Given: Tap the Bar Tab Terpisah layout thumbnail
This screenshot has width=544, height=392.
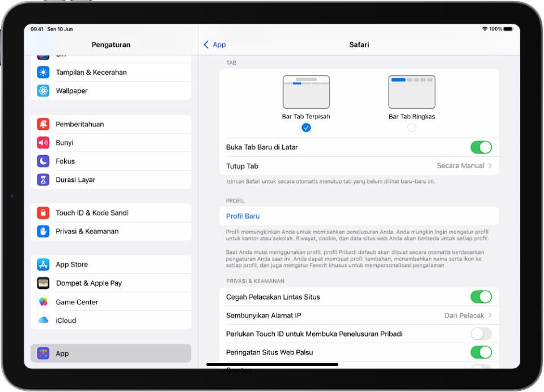Looking at the screenshot, I should pos(306,92).
